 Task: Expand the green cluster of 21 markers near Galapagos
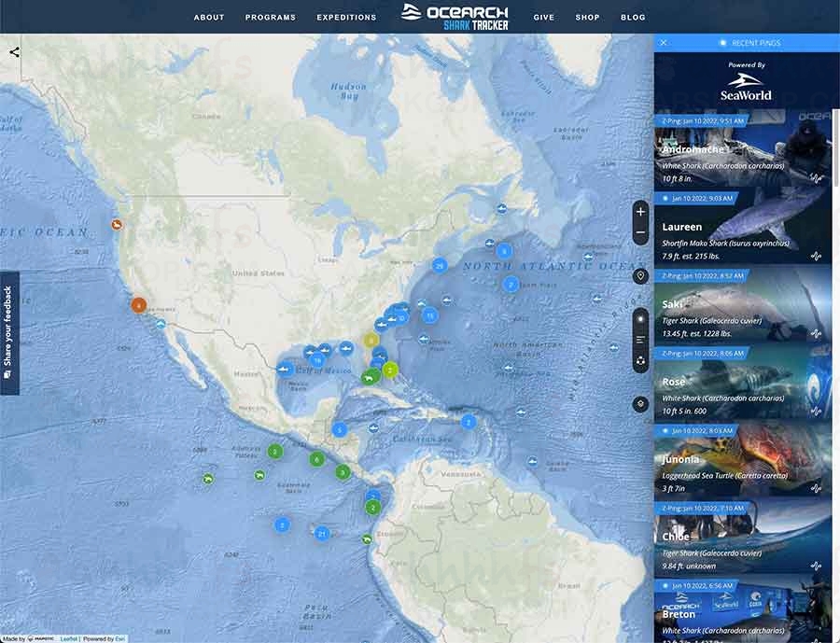coord(322,534)
